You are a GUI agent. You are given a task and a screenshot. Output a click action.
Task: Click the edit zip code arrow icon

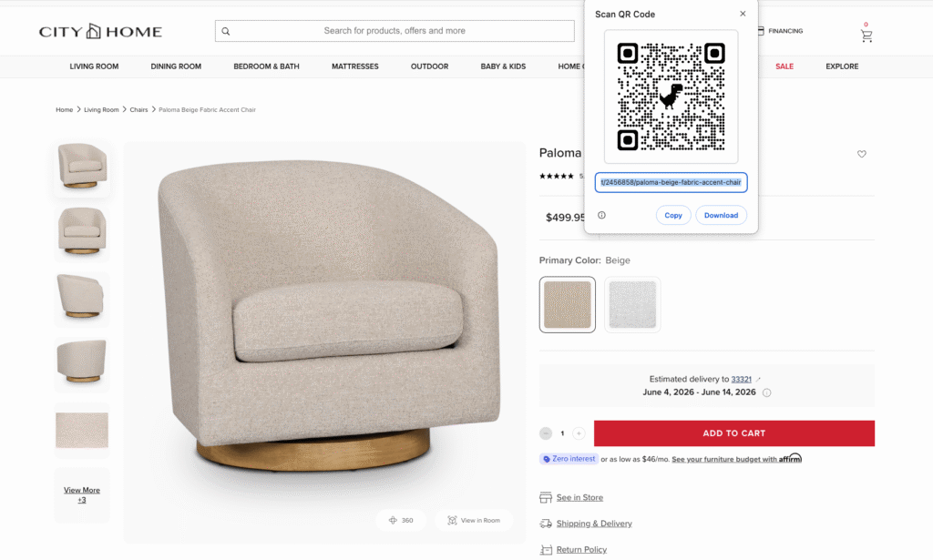(758, 380)
